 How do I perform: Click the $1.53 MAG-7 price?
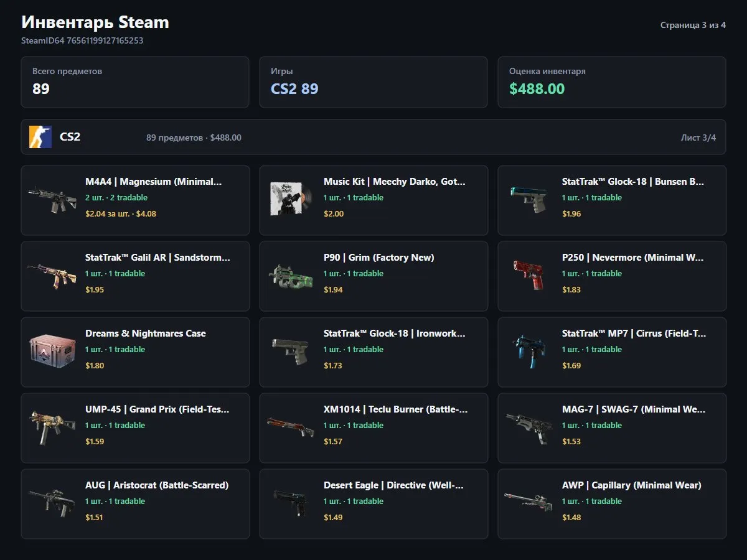point(571,441)
